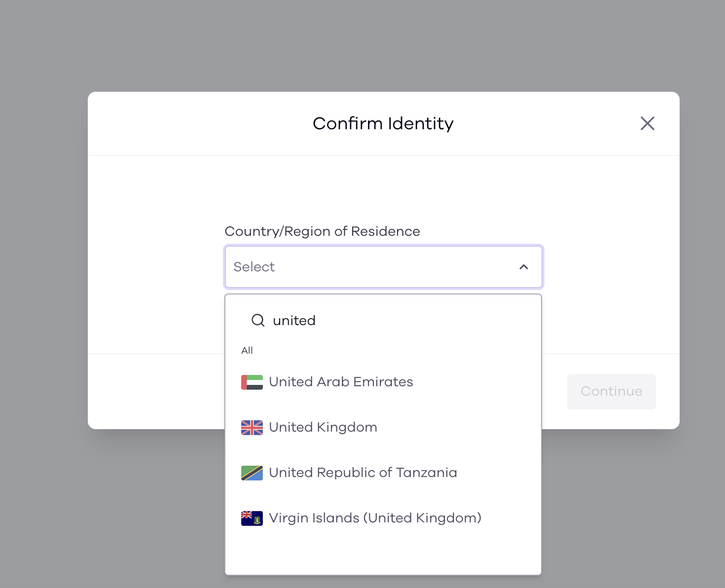Viewport: 725px width, 588px height.
Task: Click the Confirm Identity dialog title
Action: (x=383, y=123)
